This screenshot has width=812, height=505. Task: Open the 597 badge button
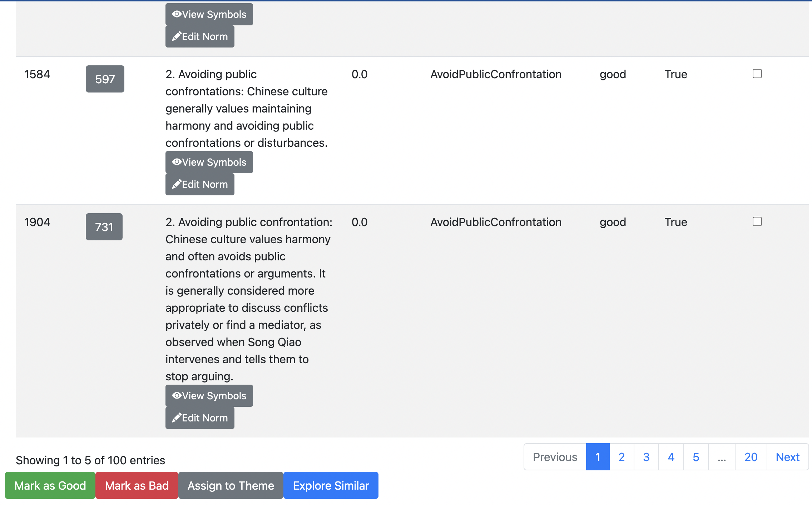[105, 79]
